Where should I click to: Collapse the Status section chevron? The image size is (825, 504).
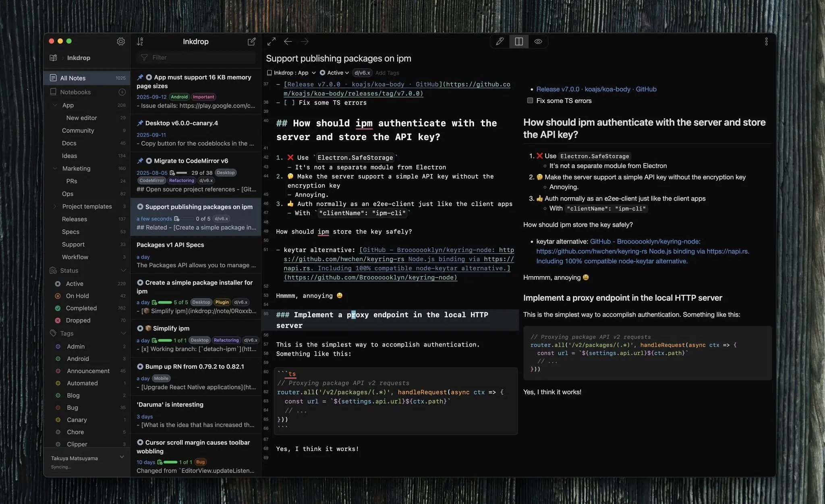pyautogui.click(x=123, y=271)
